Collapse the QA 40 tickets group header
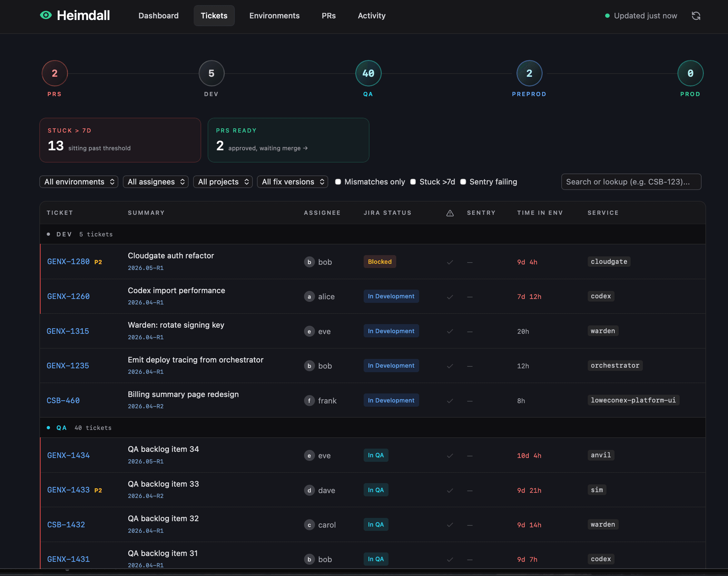 point(372,428)
